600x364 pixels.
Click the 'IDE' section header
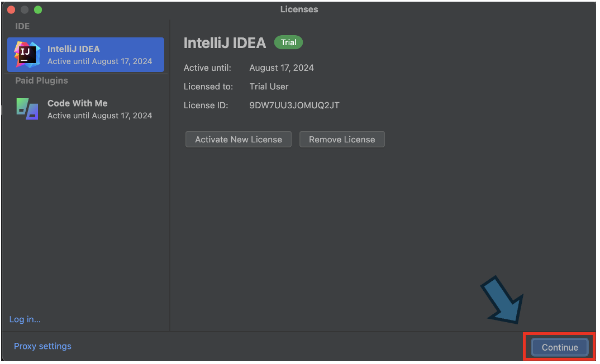point(22,26)
